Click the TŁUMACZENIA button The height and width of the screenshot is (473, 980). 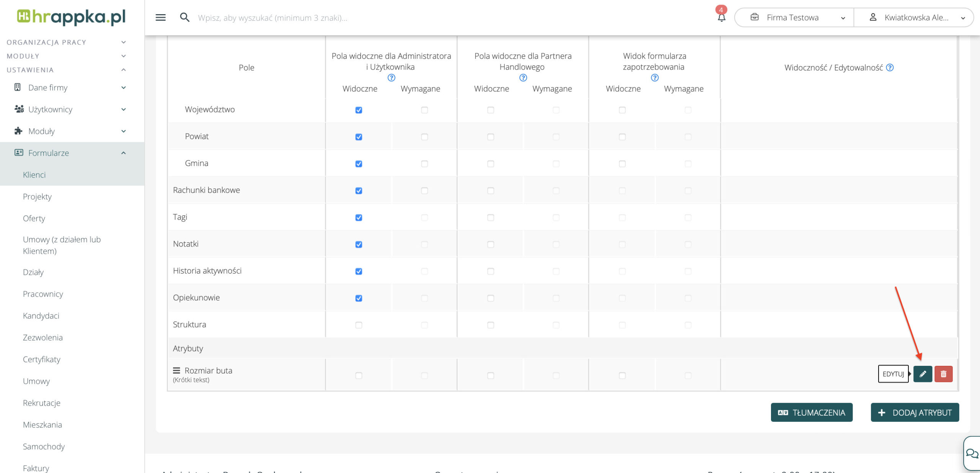point(812,413)
